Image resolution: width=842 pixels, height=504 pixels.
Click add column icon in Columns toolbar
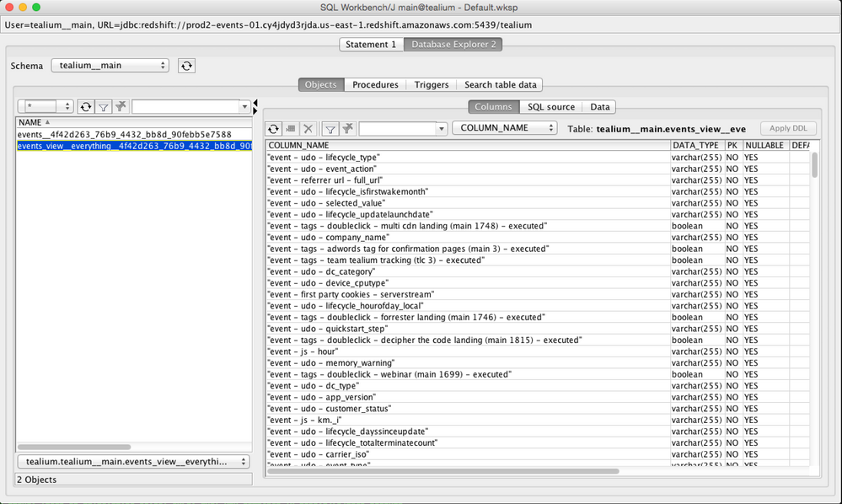pyautogui.click(x=291, y=129)
